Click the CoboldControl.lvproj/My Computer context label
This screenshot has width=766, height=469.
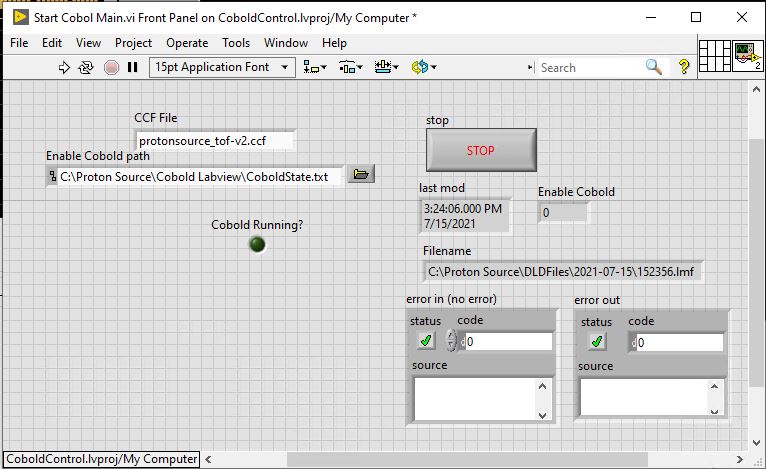pyautogui.click(x=102, y=459)
